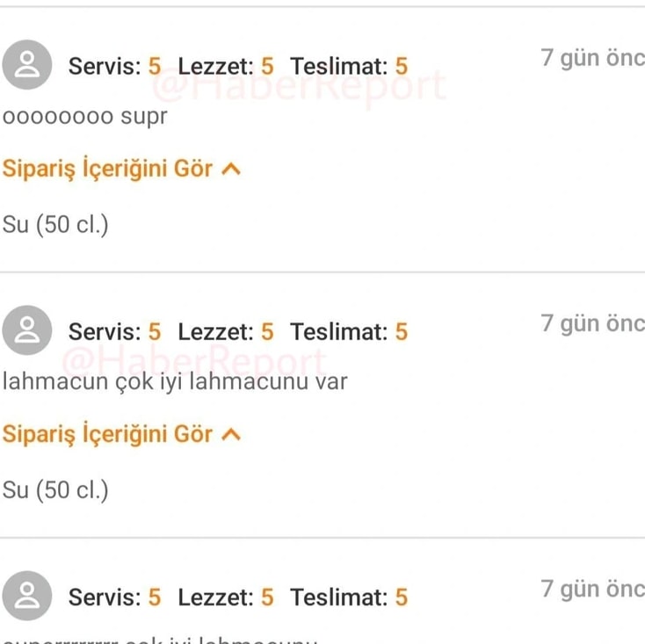Click the profile avatar of the bottom review
The width and height of the screenshot is (645, 644).
coord(27,597)
